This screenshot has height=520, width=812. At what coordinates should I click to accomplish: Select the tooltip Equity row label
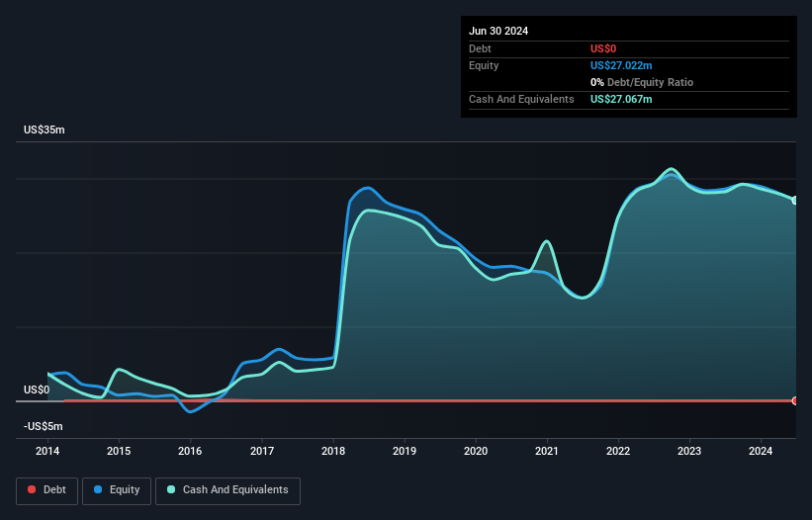(484, 65)
